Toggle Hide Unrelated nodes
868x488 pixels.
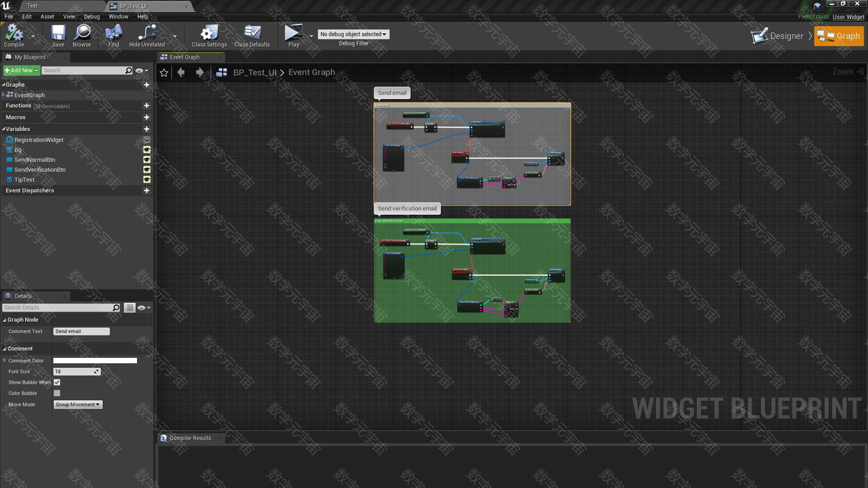[x=147, y=36]
